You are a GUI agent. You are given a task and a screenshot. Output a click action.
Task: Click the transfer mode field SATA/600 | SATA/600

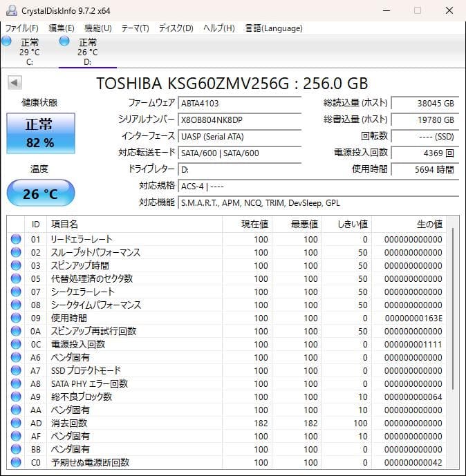point(239,153)
